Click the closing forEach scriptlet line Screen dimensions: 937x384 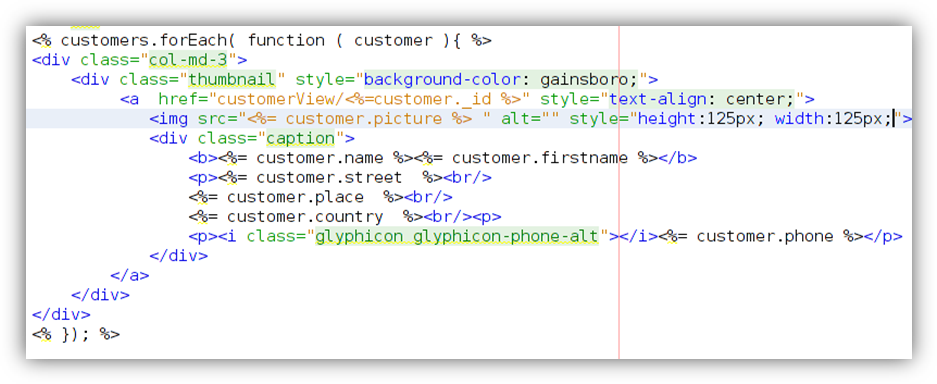coord(76,334)
